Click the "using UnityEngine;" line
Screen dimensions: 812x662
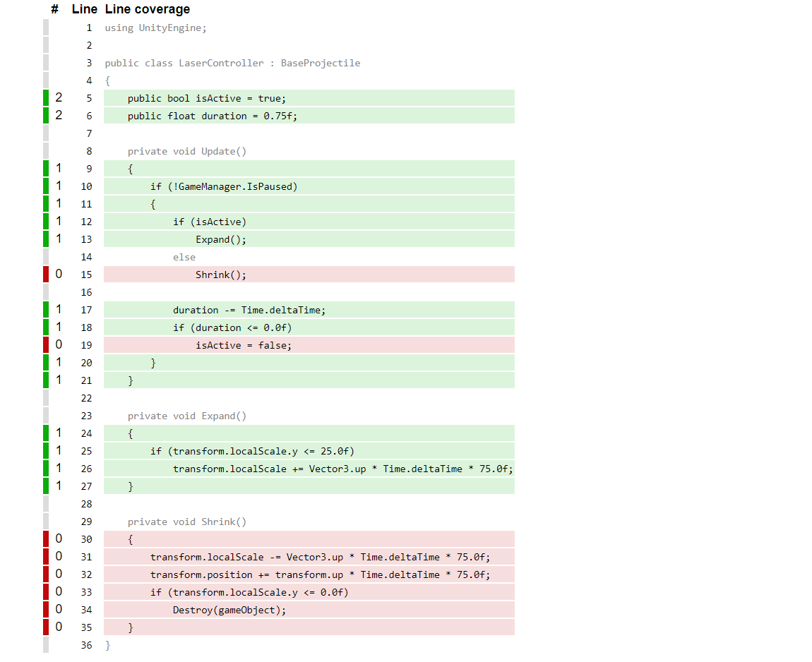pyautogui.click(x=155, y=28)
